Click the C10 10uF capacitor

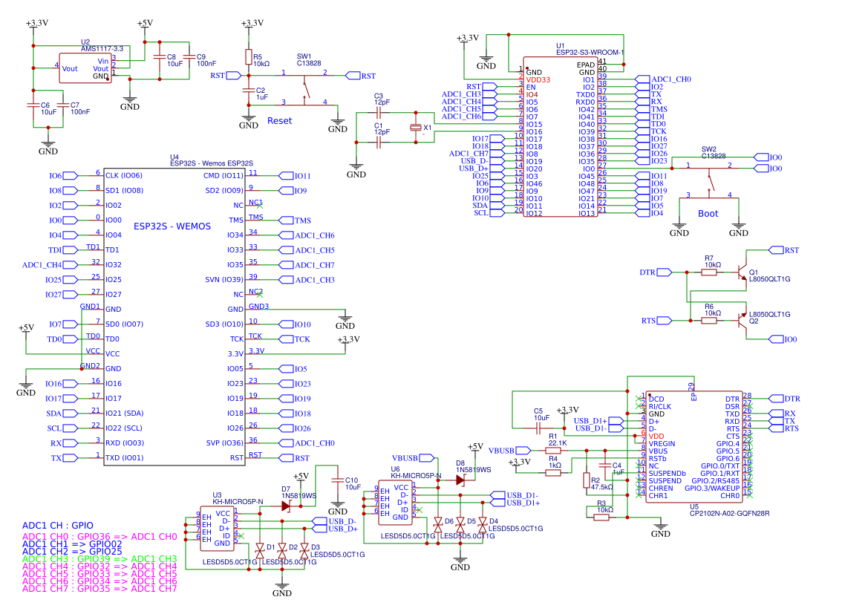[x=338, y=481]
